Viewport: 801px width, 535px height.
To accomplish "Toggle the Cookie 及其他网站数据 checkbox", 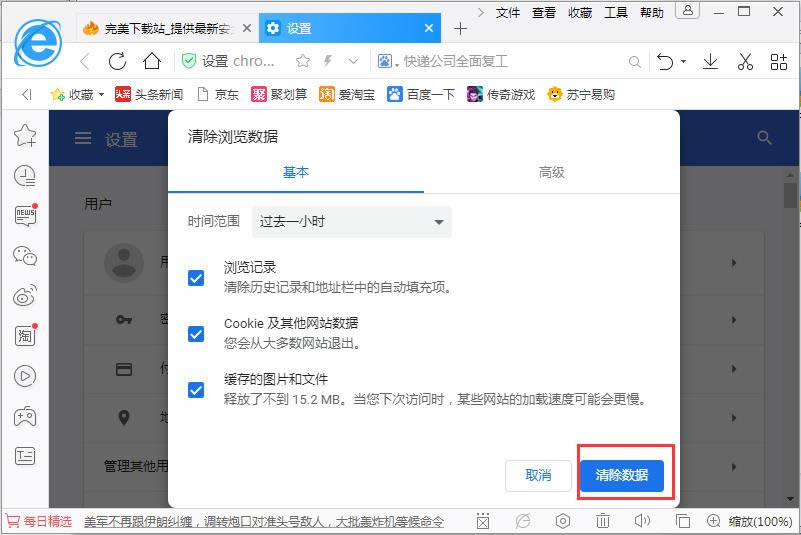I will [x=196, y=334].
